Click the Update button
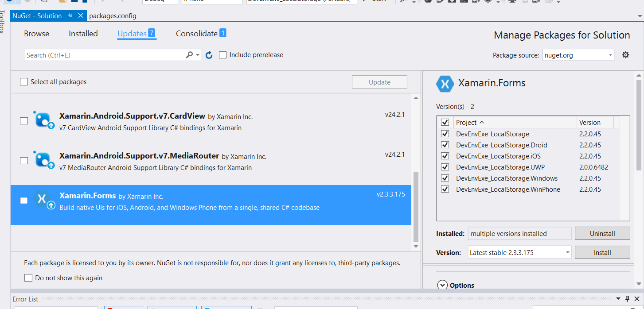The height and width of the screenshot is (309, 644). pos(379,82)
